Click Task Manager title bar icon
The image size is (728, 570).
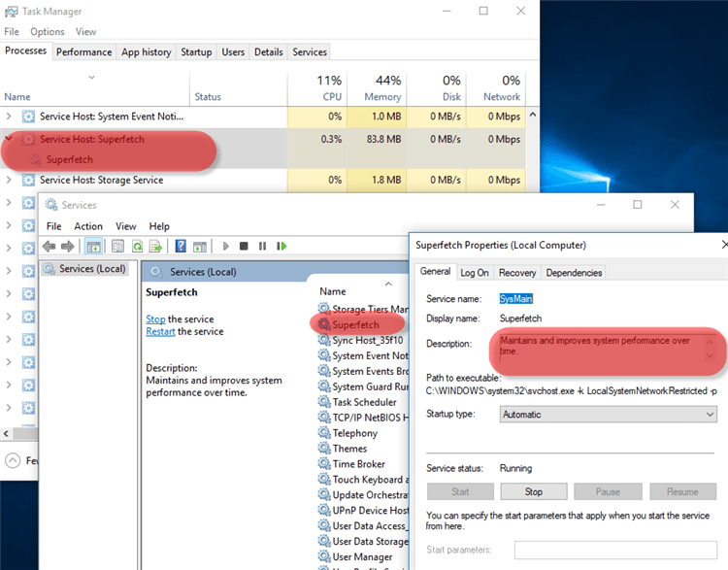pos(11,11)
